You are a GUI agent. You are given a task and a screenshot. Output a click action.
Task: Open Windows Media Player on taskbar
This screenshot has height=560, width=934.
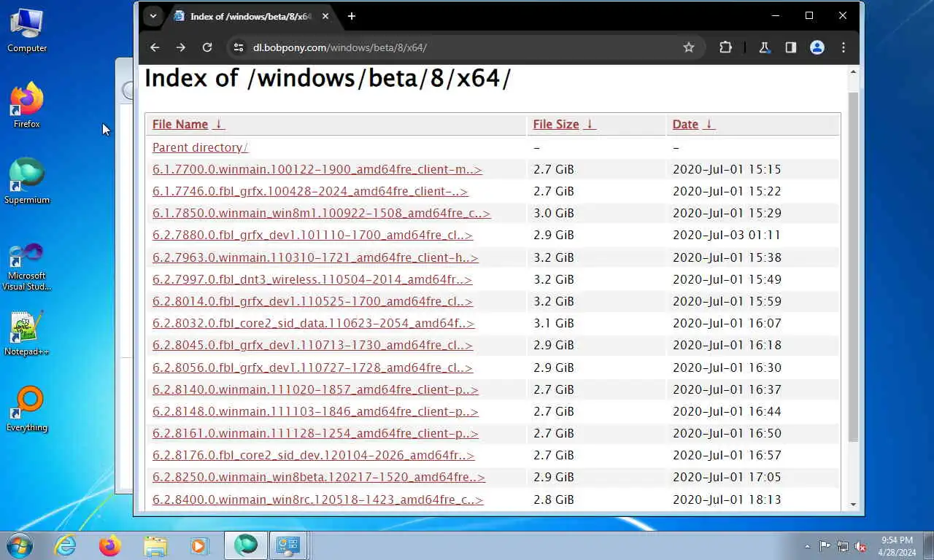199,545
